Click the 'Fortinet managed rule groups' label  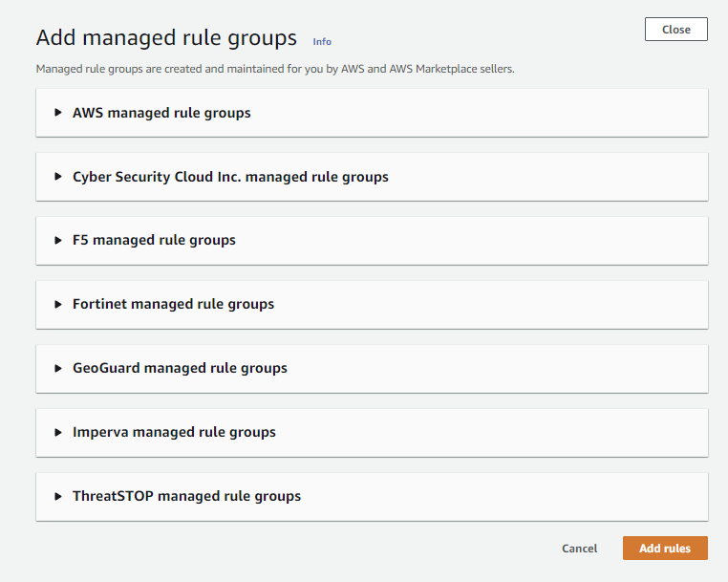pyautogui.click(x=173, y=305)
